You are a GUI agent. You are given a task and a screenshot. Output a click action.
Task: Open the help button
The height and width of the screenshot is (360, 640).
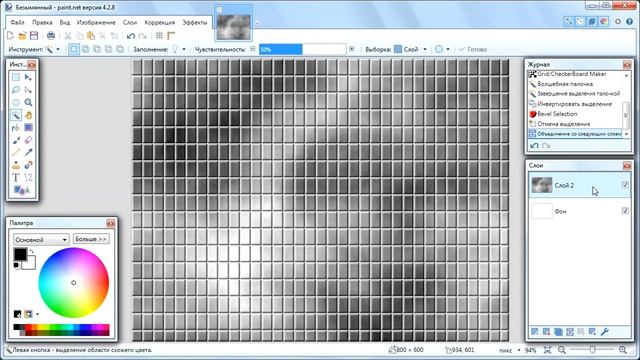pos(629,22)
